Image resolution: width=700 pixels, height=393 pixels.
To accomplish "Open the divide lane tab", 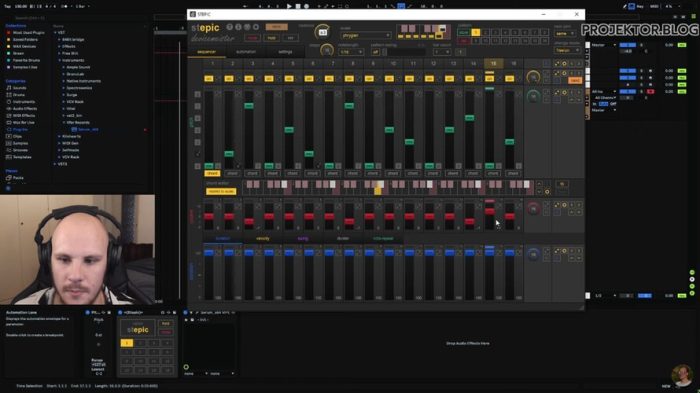I will (x=343, y=238).
